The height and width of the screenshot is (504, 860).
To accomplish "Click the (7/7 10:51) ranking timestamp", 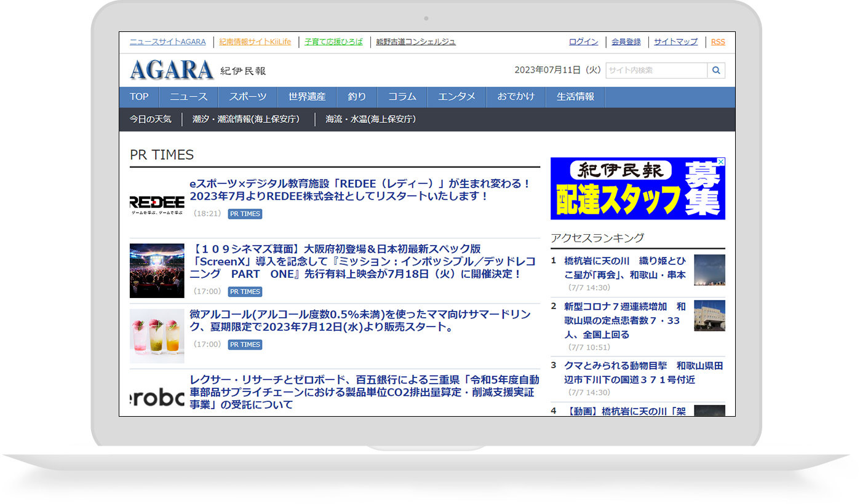I will tap(589, 347).
